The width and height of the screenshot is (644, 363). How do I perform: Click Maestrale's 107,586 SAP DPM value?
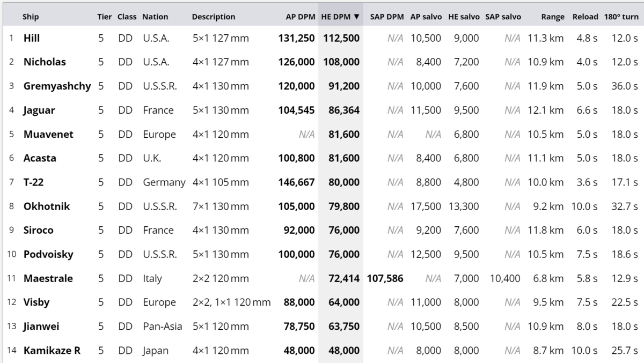click(x=385, y=278)
